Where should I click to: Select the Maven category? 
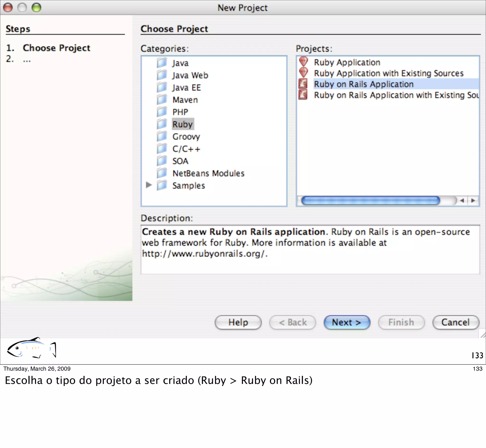tap(185, 100)
